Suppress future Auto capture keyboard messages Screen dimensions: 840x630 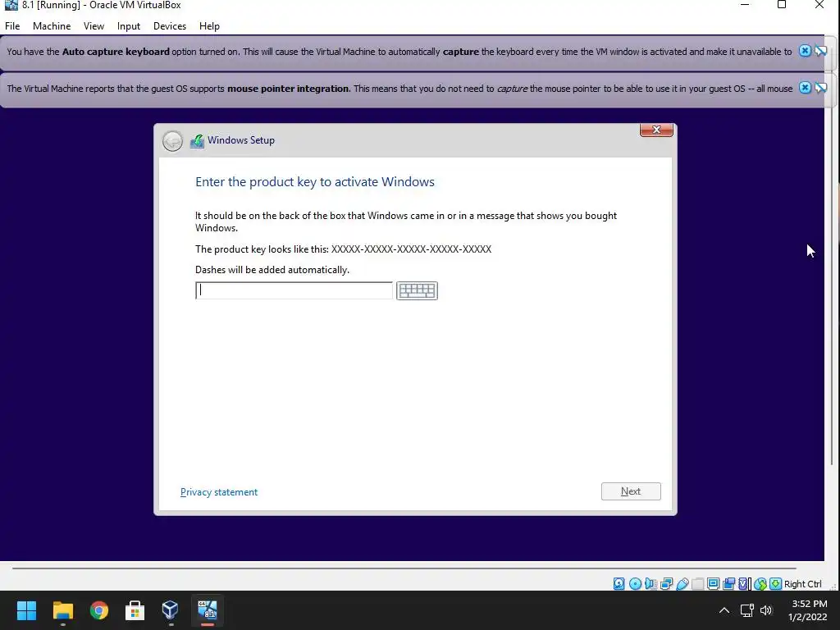click(820, 51)
